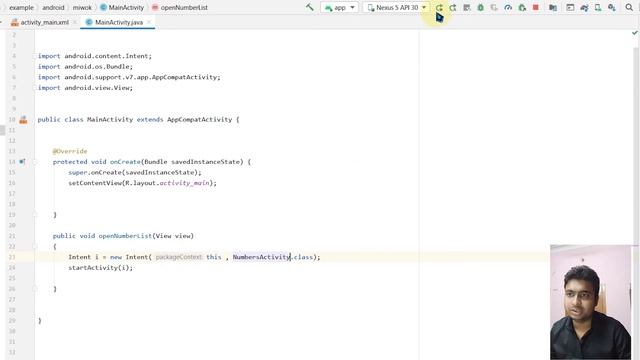Screen dimensions: 640x360
Task: Click fold end marker at View import line
Action: pyautogui.click(x=35, y=88)
